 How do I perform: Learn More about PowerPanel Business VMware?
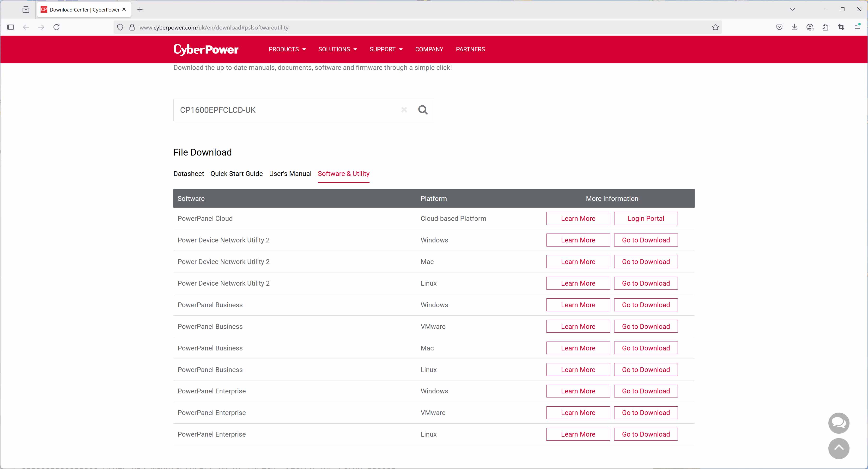tap(578, 326)
